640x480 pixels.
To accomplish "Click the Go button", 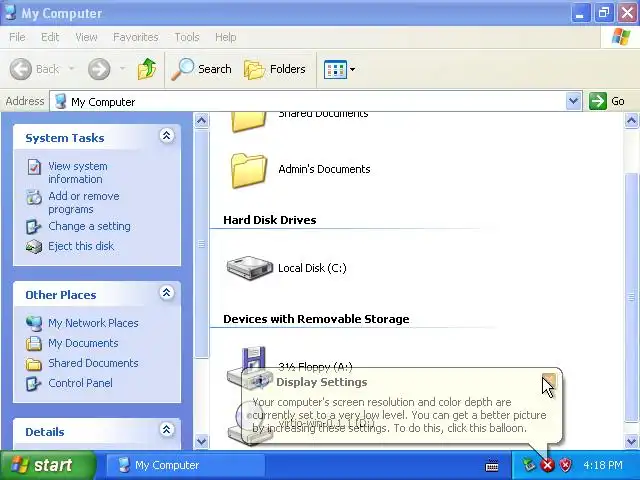I will 607,101.
